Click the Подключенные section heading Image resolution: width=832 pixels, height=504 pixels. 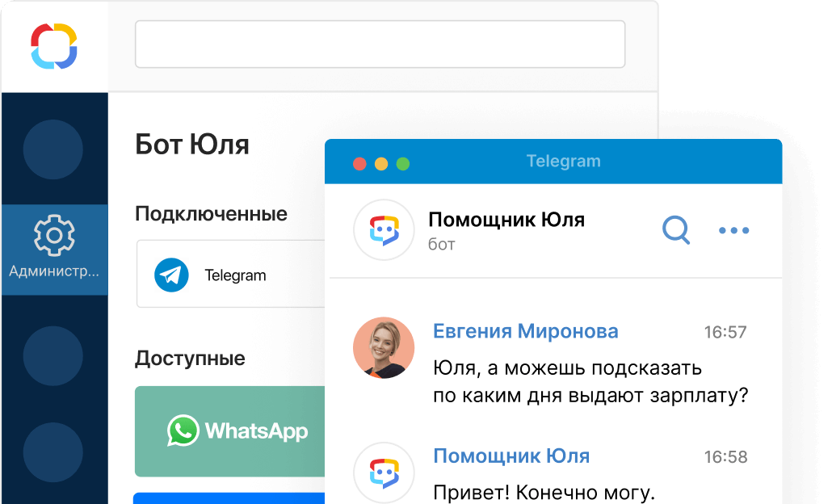click(x=211, y=214)
